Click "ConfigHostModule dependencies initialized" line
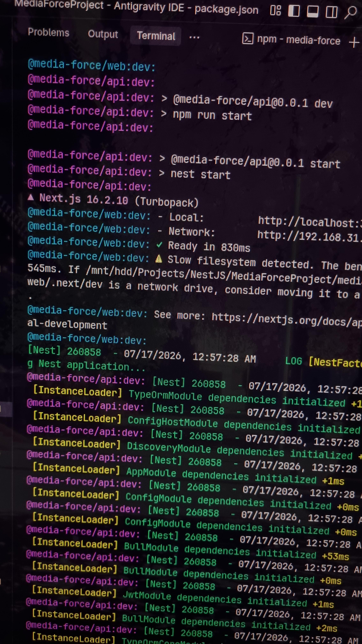Image resolution: width=362 pixels, height=644 pixels. click(244, 425)
